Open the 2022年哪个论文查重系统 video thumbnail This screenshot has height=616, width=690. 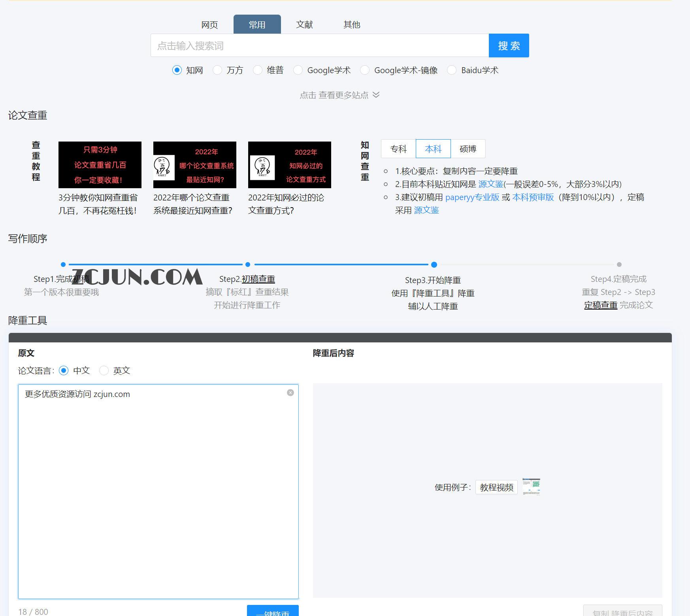pyautogui.click(x=194, y=165)
